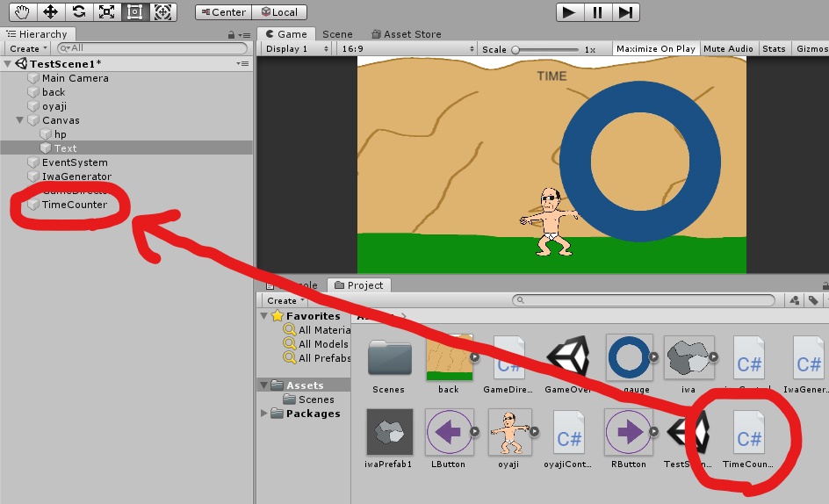The height and width of the screenshot is (504, 829).
Task: Select EventSystem in Hierarchy
Action: (75, 162)
